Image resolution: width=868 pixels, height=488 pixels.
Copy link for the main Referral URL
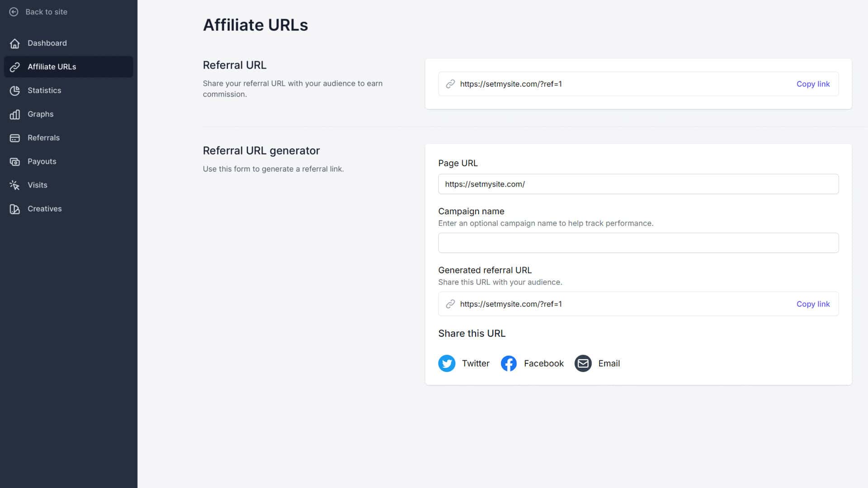pos(813,84)
